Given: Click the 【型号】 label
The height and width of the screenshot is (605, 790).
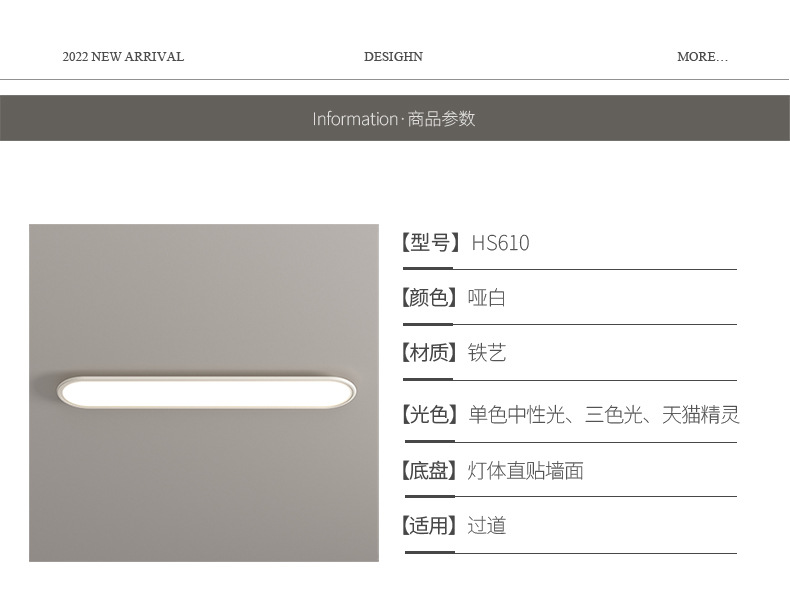Looking at the screenshot, I should (x=433, y=243).
